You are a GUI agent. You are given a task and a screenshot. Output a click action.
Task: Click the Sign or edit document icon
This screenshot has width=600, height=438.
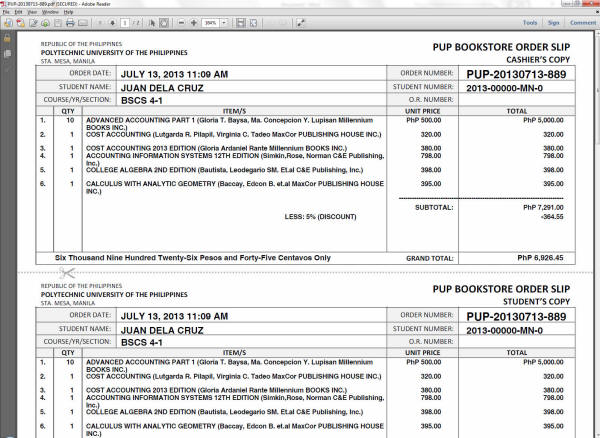(33, 23)
